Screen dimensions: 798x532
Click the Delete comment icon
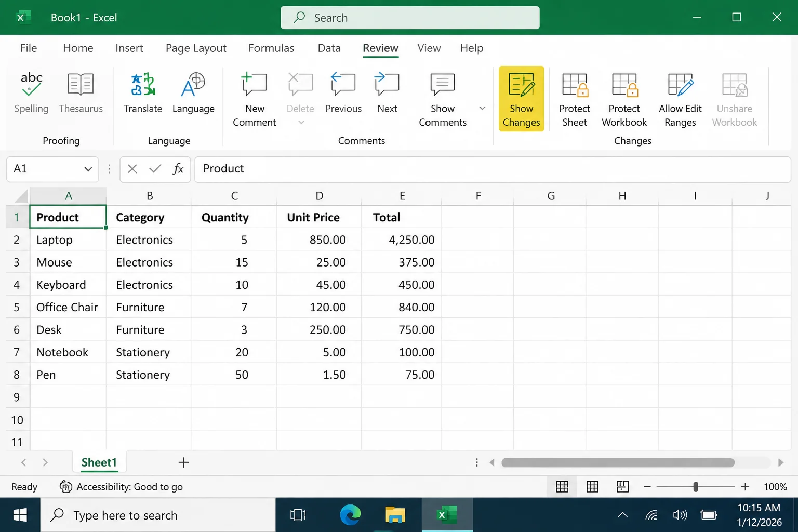300,85
